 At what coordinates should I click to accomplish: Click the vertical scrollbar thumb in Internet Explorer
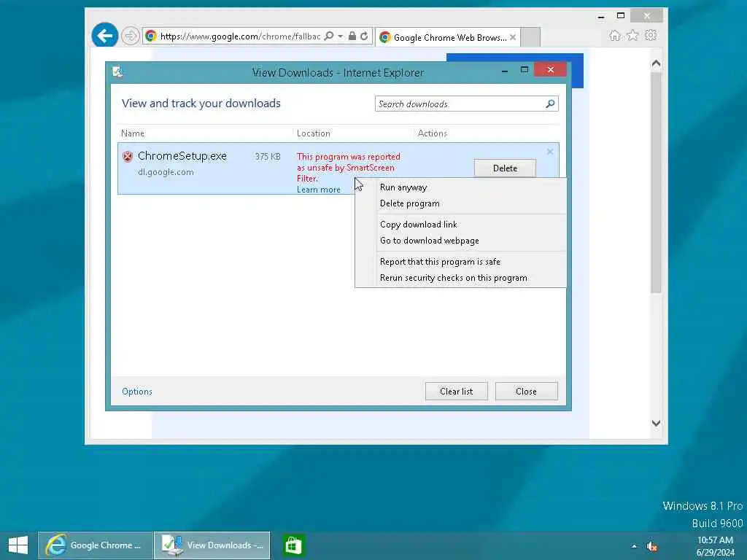point(656,182)
